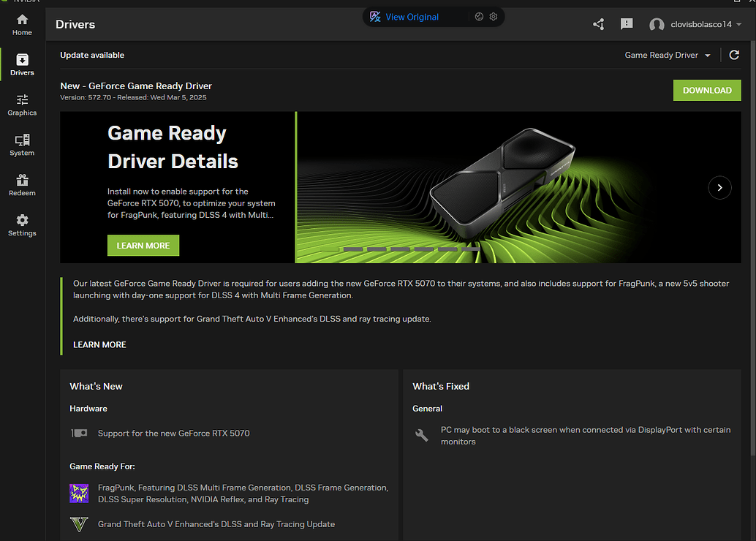Screen dimensions: 756x541
Task: Click the PC may boot to black screen fix
Action: point(586,436)
